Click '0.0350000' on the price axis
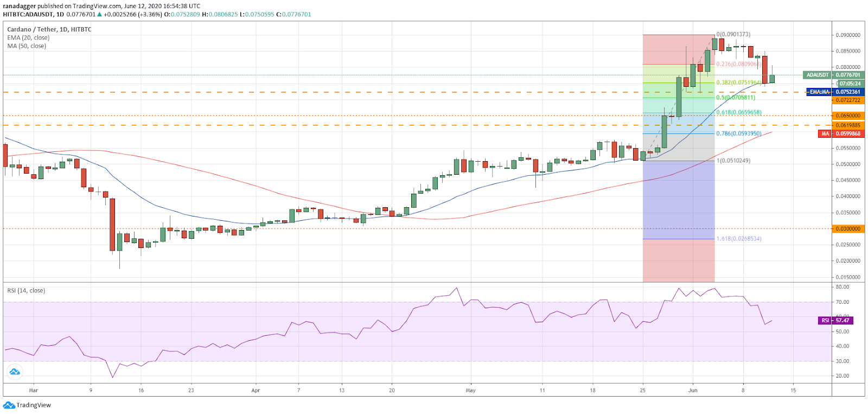 click(848, 213)
